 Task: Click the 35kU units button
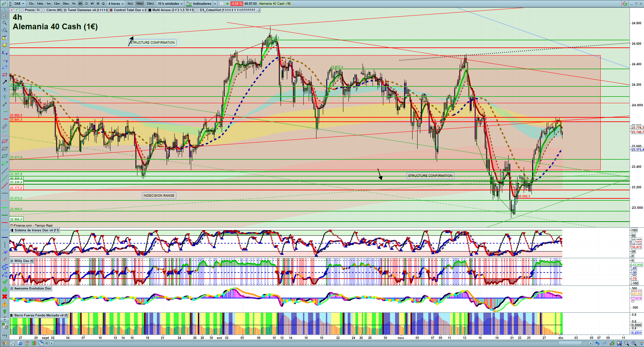(150, 4)
